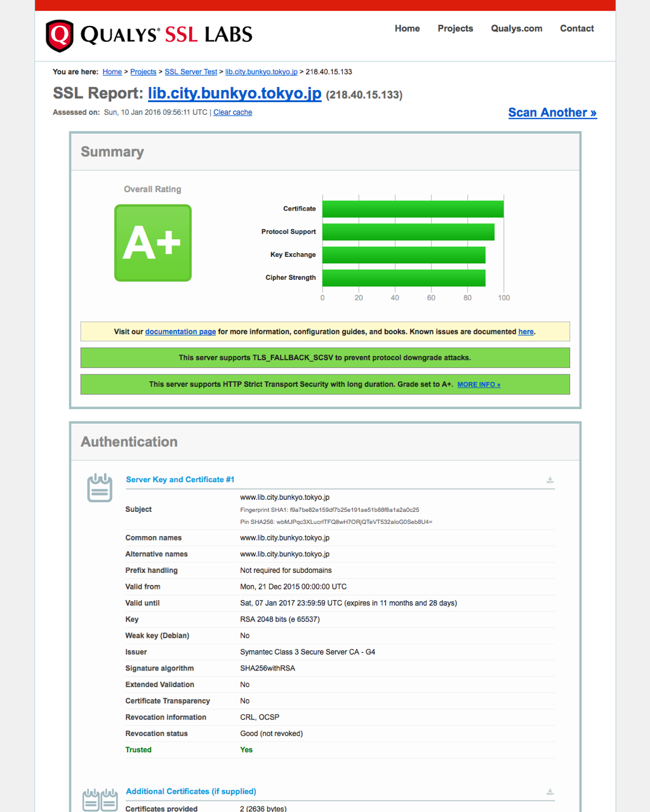
Task: Click the 'Not required for subdomains' text
Action: point(286,570)
